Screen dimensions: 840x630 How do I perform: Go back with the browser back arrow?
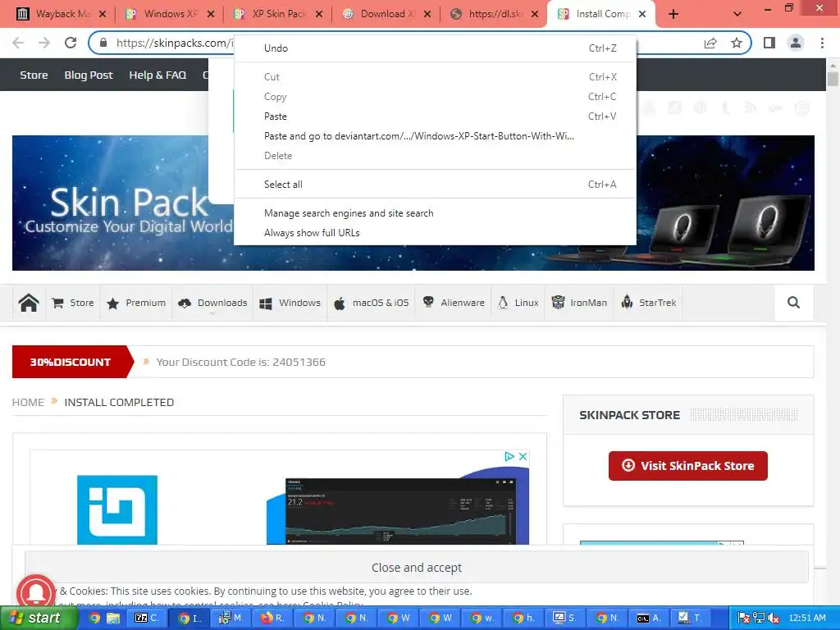click(x=18, y=43)
